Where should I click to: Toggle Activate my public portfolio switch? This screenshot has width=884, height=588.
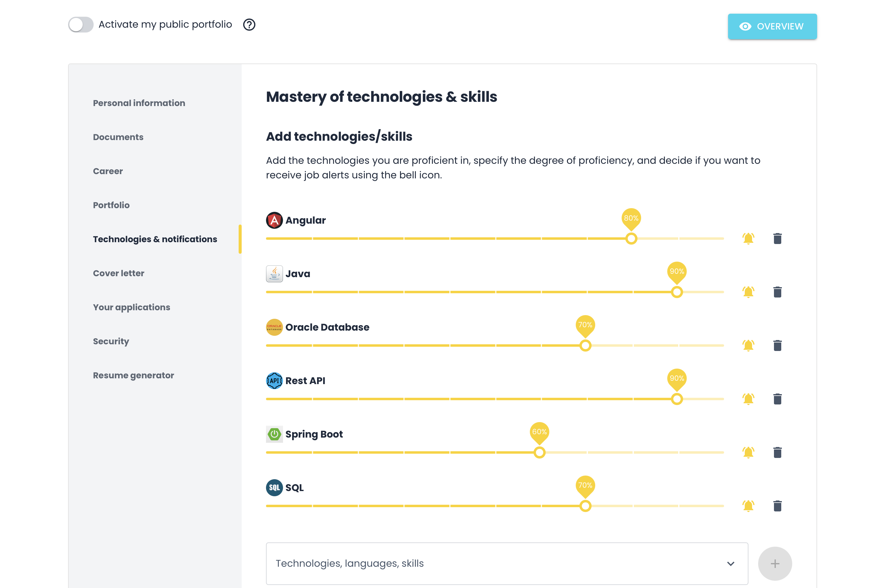coord(81,25)
